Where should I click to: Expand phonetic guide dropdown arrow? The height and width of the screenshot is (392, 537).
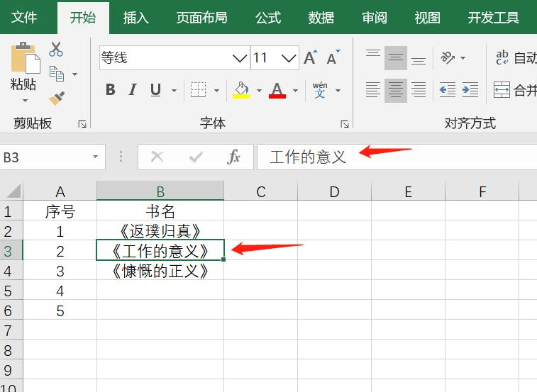338,91
